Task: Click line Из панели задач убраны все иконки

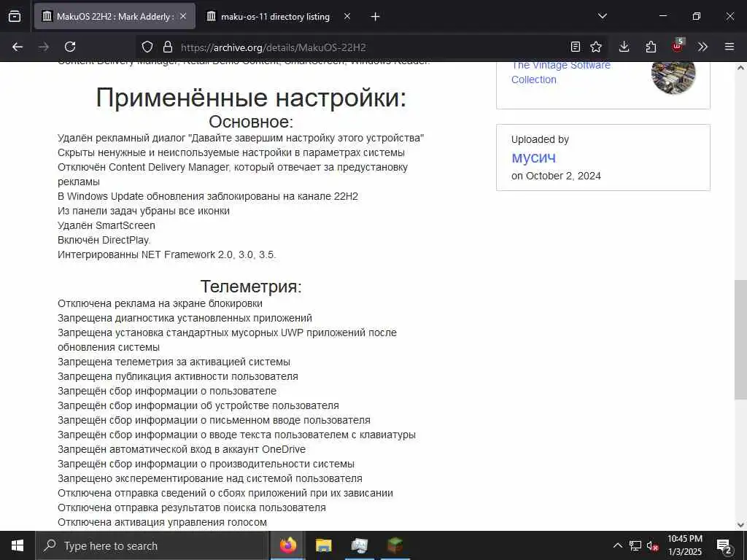Action: pos(144,211)
